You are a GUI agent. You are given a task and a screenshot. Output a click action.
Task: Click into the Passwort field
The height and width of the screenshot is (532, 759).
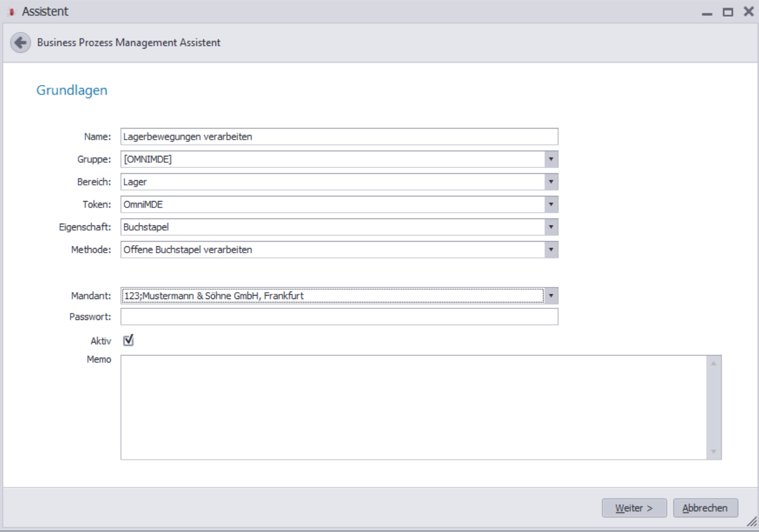tap(340, 317)
